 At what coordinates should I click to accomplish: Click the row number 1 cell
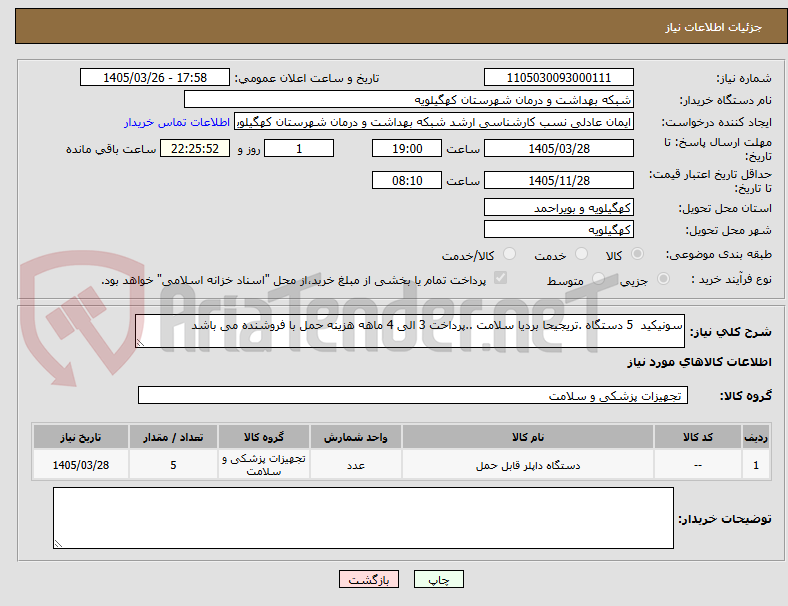(755, 464)
